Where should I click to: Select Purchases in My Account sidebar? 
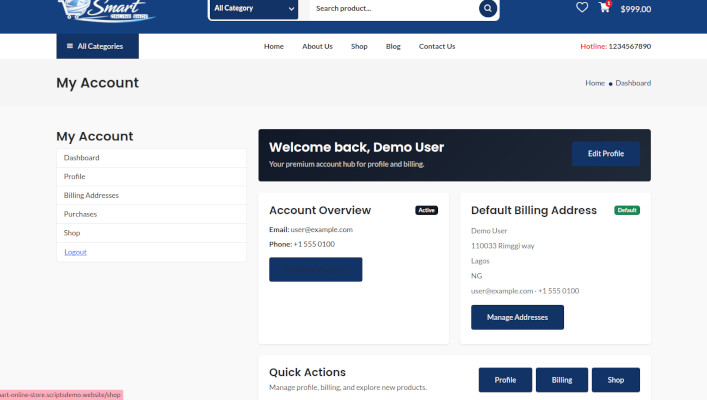point(152,214)
